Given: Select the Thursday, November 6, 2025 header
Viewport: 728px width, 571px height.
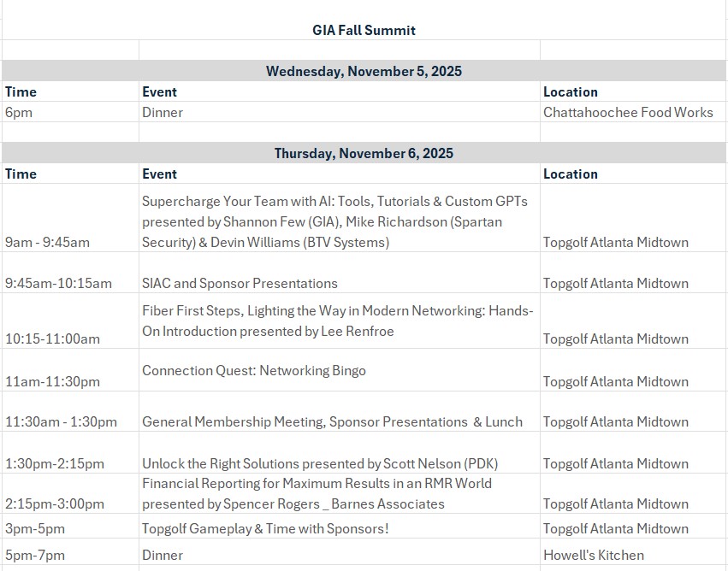Looking at the screenshot, I should (x=364, y=153).
